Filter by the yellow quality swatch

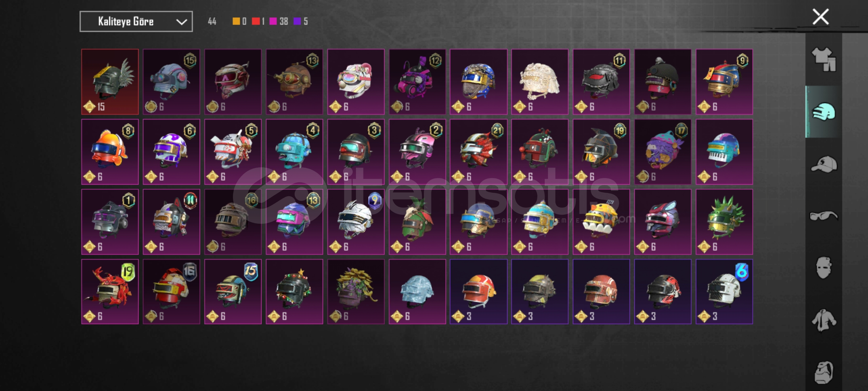point(236,21)
